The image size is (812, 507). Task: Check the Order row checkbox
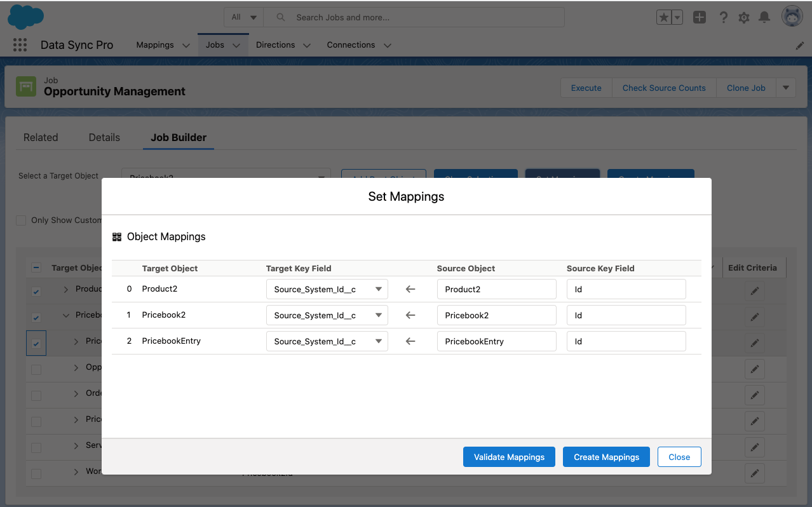point(36,396)
